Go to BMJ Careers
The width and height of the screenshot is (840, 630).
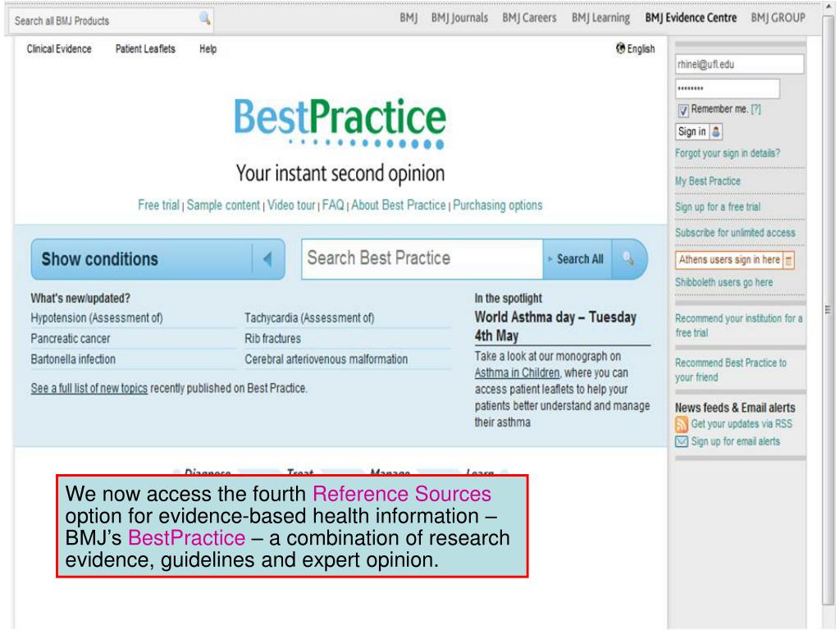[529, 18]
